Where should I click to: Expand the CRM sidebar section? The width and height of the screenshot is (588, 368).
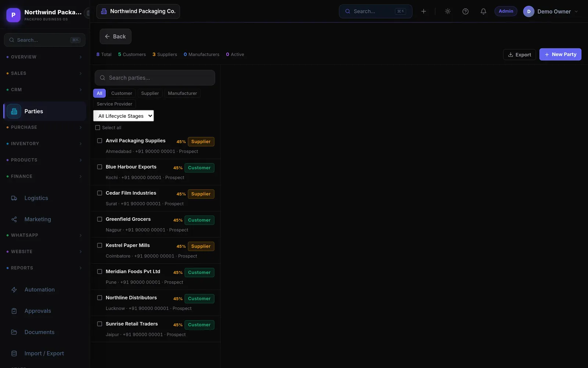(x=44, y=90)
